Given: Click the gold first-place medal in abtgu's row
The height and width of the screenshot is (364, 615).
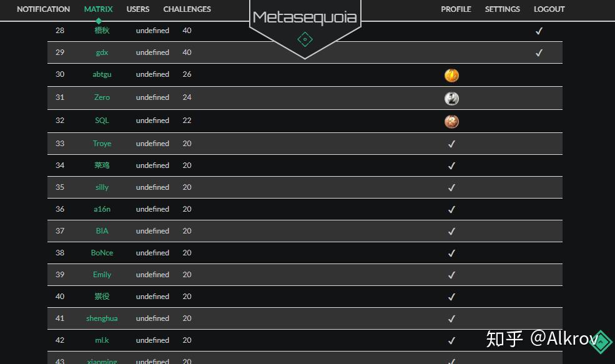Looking at the screenshot, I should (x=451, y=76).
